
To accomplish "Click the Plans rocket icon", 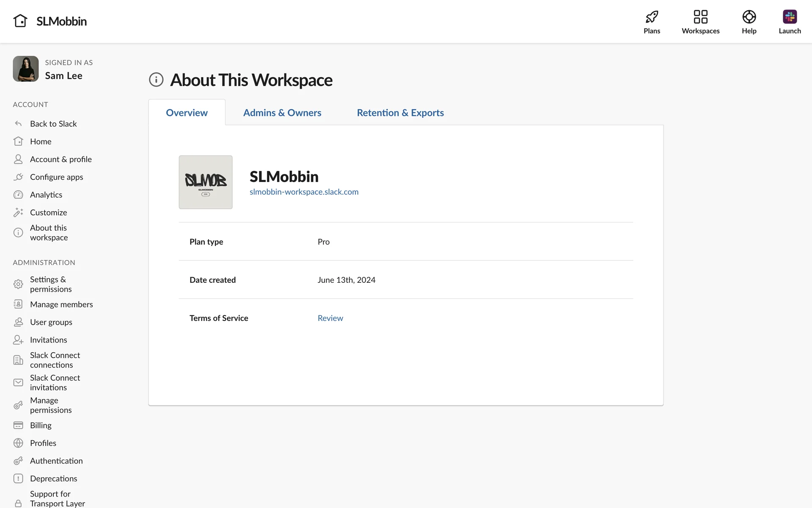I will coord(652,17).
